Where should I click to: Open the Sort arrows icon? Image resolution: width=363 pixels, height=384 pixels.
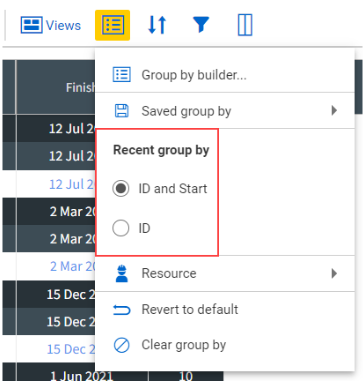[x=157, y=25]
